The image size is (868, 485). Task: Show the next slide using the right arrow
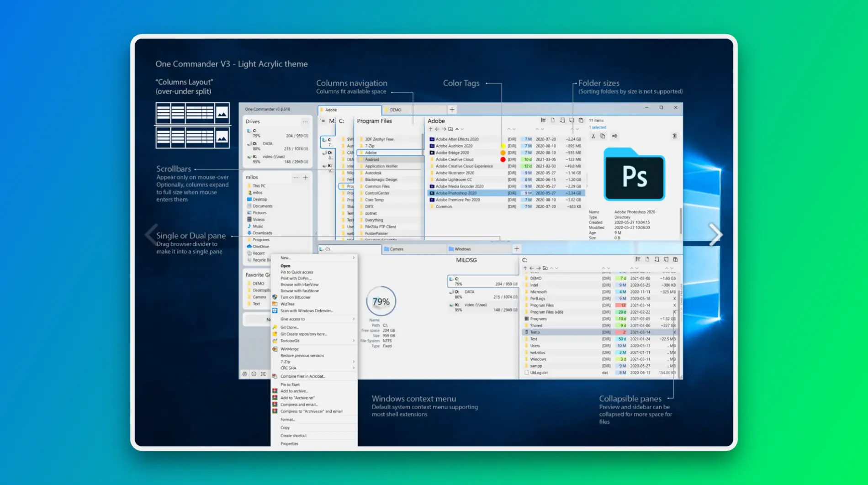(x=715, y=234)
